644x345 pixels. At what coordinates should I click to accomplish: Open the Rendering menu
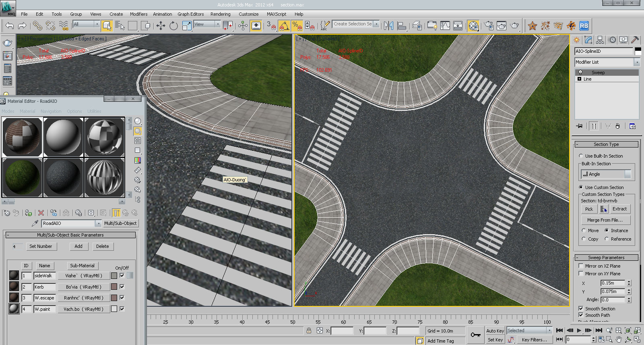(220, 14)
